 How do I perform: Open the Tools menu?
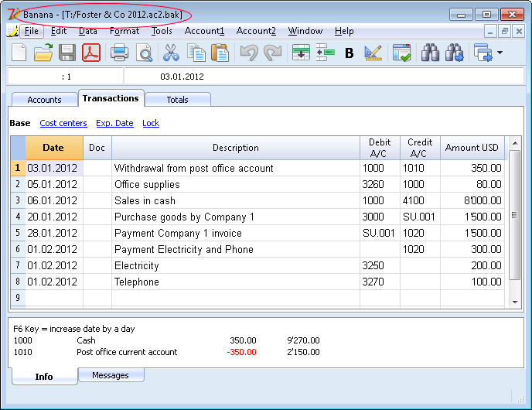click(162, 31)
